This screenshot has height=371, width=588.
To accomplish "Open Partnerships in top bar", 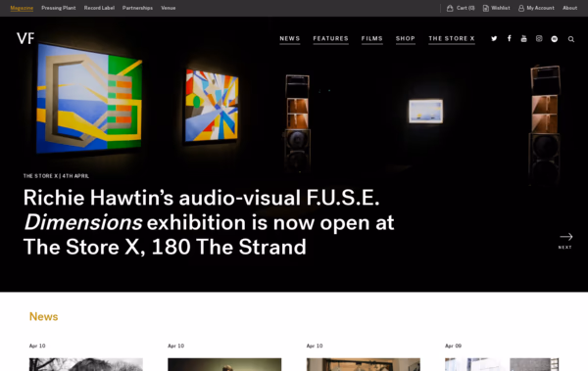I will click(137, 8).
